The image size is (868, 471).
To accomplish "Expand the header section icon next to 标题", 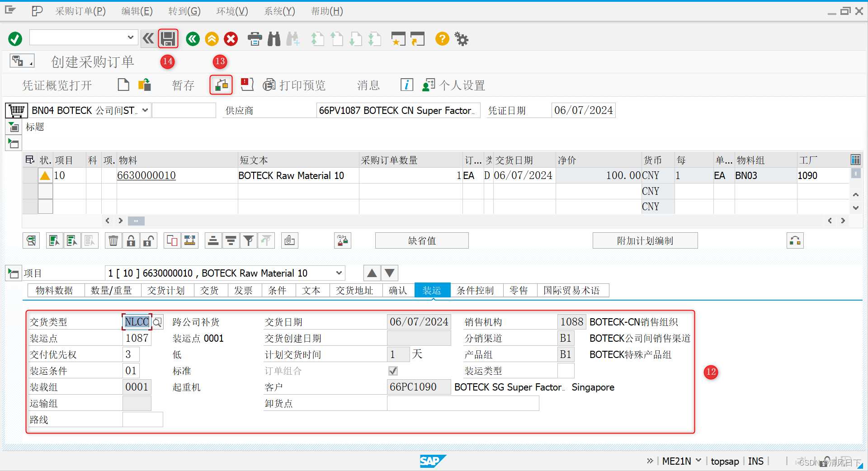I will coord(13,127).
